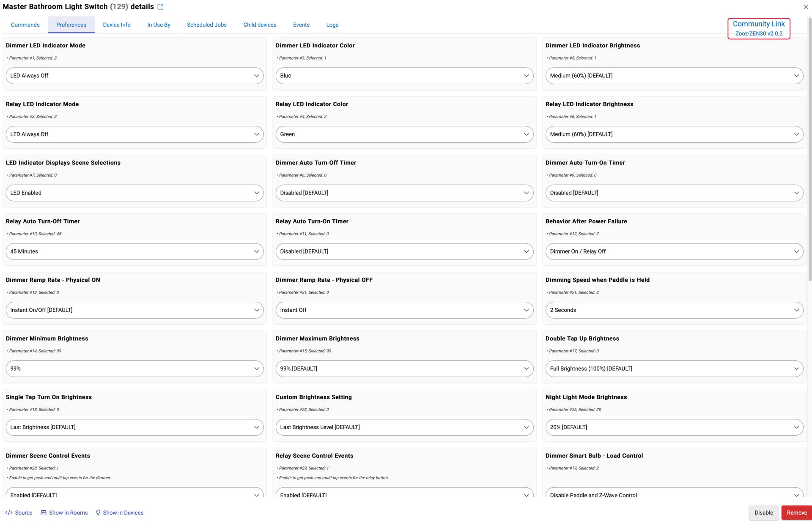Image resolution: width=812 pixels, height=521 pixels.
Task: Open Custom Brightness Setting dropdown
Action: 404,427
